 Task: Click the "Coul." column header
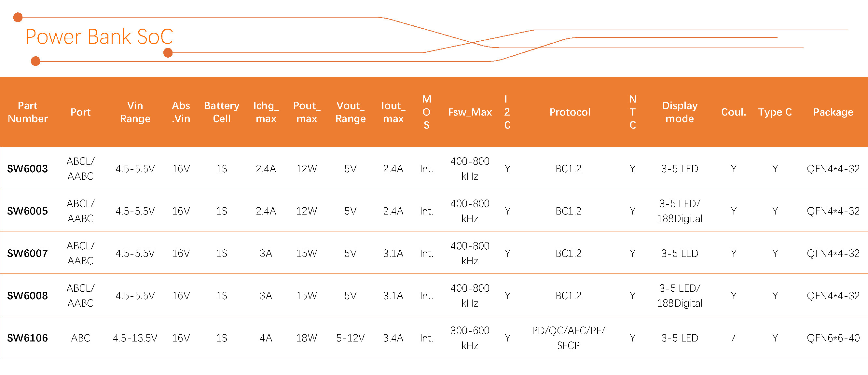tap(733, 112)
